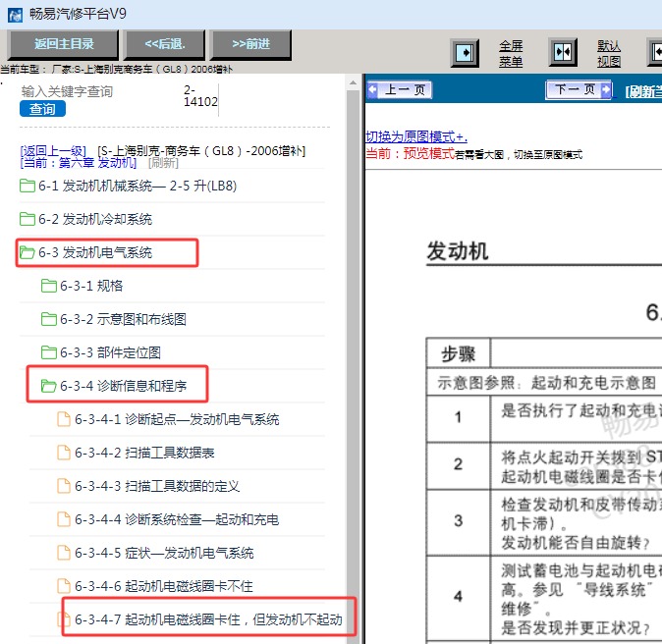The width and height of the screenshot is (662, 644).
Task: Click step number 1 cell in table
Action: [458, 418]
